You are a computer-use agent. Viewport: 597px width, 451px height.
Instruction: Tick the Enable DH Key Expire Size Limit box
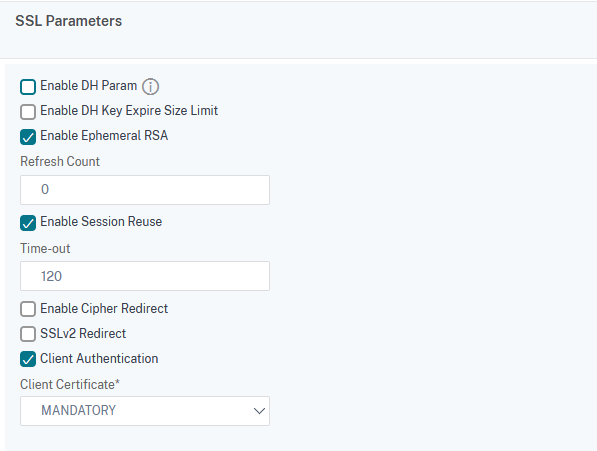click(28, 112)
